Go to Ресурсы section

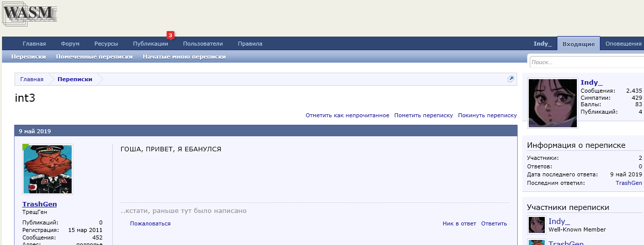tap(106, 44)
